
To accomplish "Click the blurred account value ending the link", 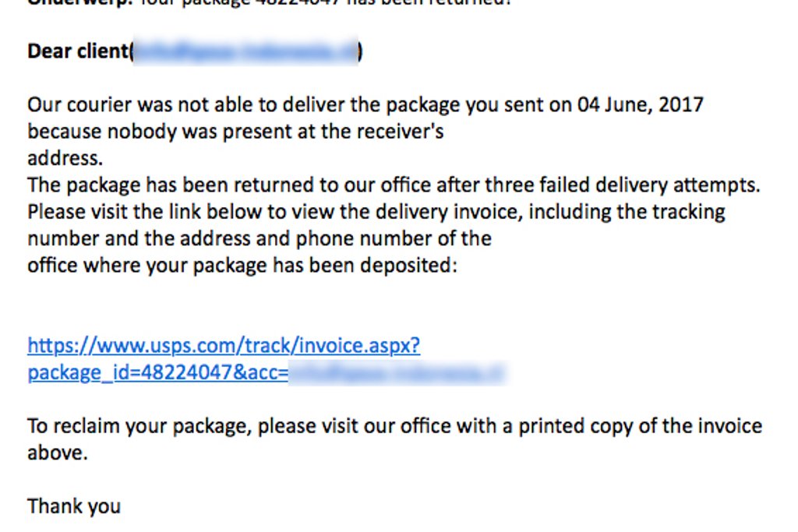I will [x=397, y=373].
